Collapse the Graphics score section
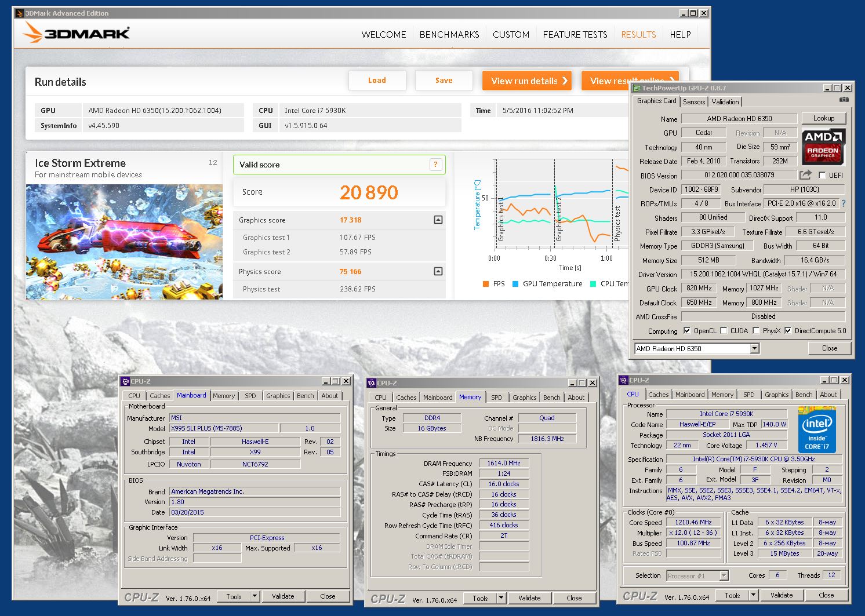Image resolution: width=865 pixels, height=616 pixels. coord(438,220)
